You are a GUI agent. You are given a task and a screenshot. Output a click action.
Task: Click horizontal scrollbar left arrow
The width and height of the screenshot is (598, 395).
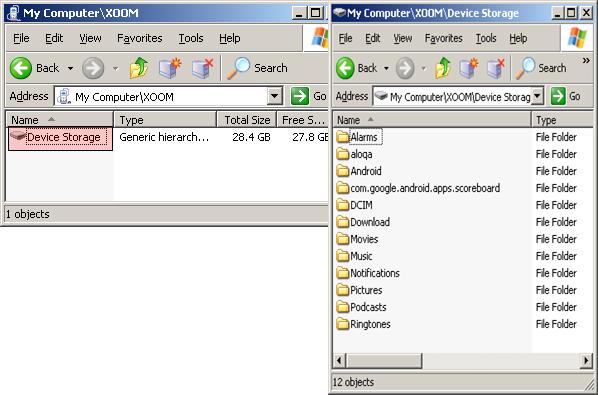[339, 360]
